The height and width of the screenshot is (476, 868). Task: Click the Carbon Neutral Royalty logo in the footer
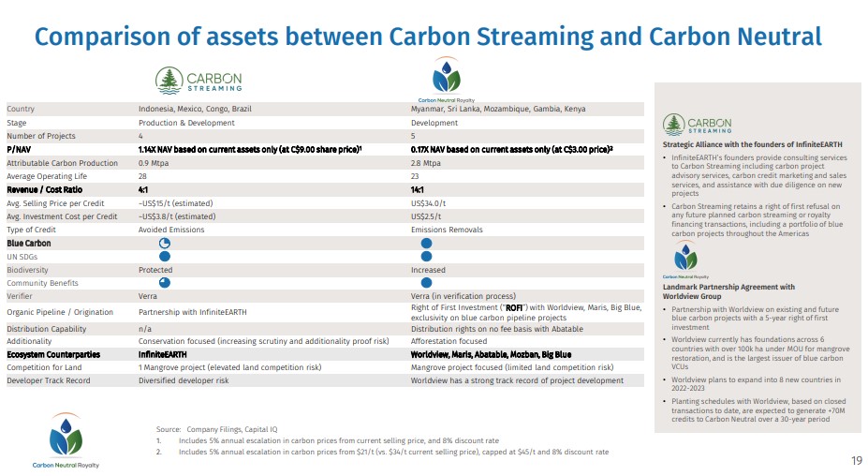pos(66,440)
